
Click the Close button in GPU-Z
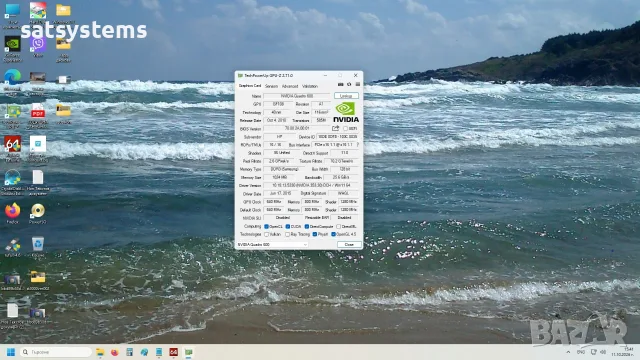[x=349, y=244]
